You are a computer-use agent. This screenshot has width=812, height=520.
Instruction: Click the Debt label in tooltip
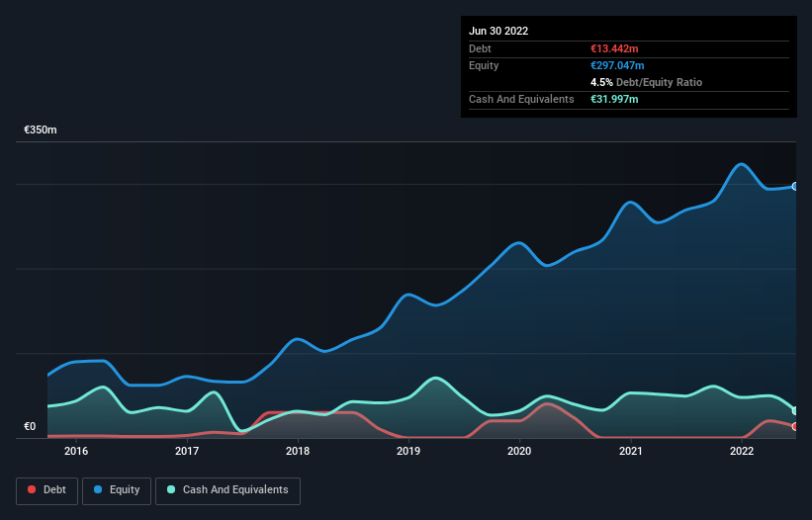[x=480, y=48]
